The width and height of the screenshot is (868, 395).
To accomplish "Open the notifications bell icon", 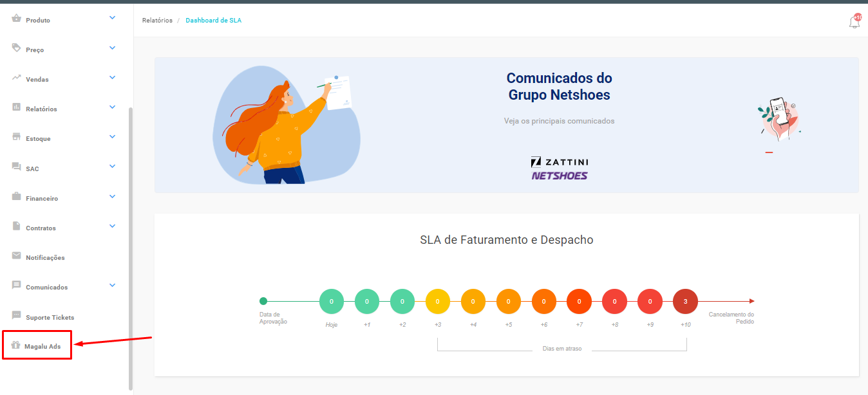I will [x=854, y=22].
